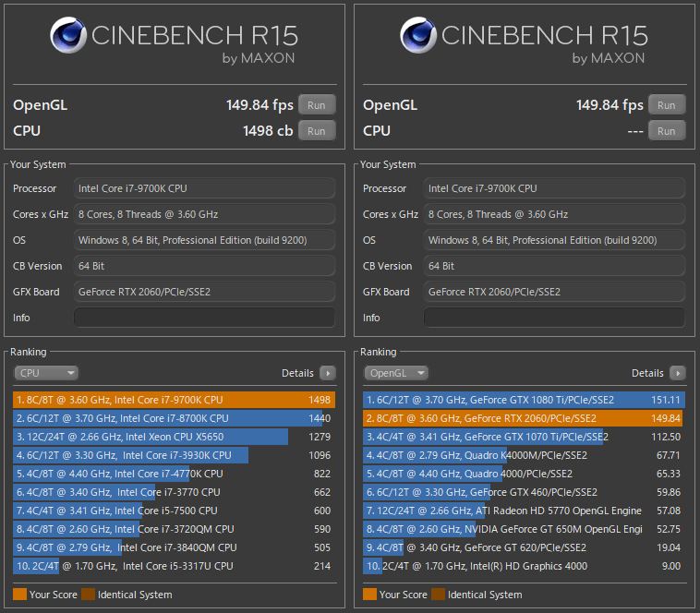700x613 pixels.
Task: Run the CPU test in left window
Action: coord(317,131)
